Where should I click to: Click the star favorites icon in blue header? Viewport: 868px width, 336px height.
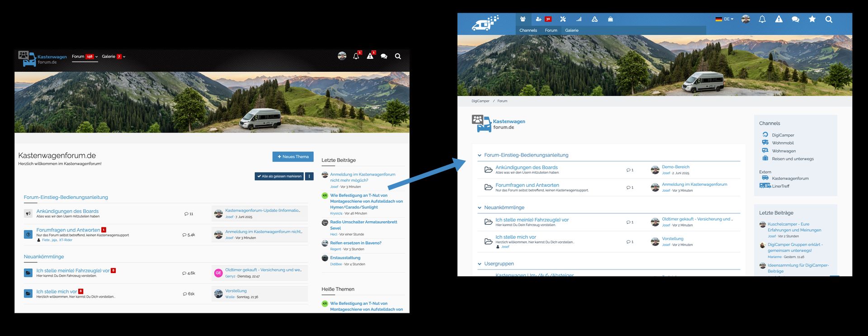tap(812, 19)
